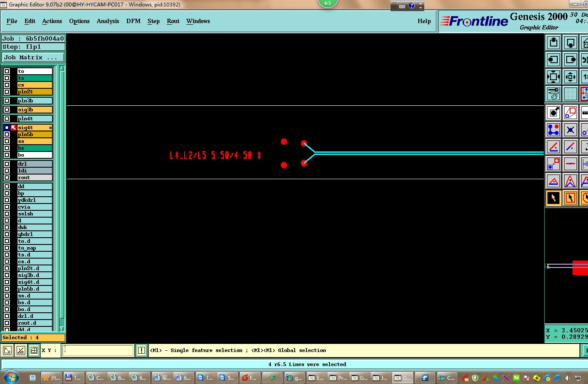
Task: Click the X Y coordinate input field
Action: point(98,351)
